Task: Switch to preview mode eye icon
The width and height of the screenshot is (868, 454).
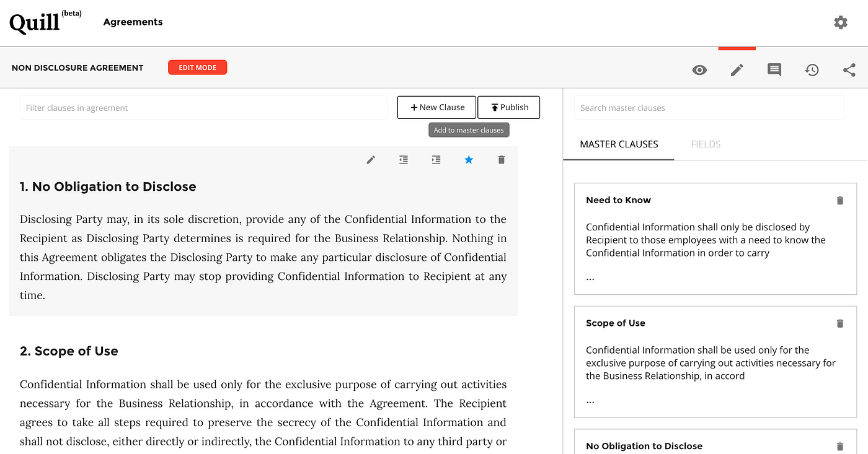Action: pyautogui.click(x=699, y=70)
